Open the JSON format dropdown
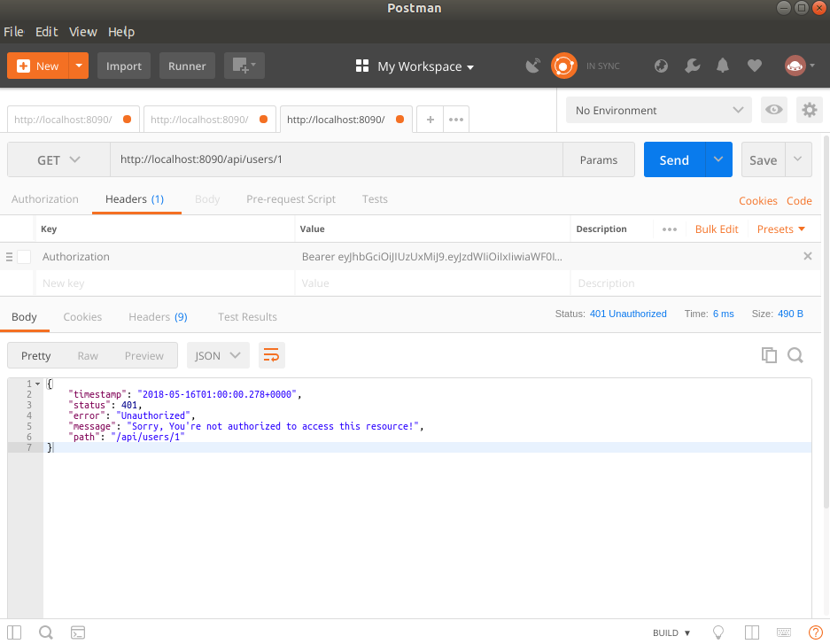Viewport: 830px width, 644px height. [x=218, y=355]
